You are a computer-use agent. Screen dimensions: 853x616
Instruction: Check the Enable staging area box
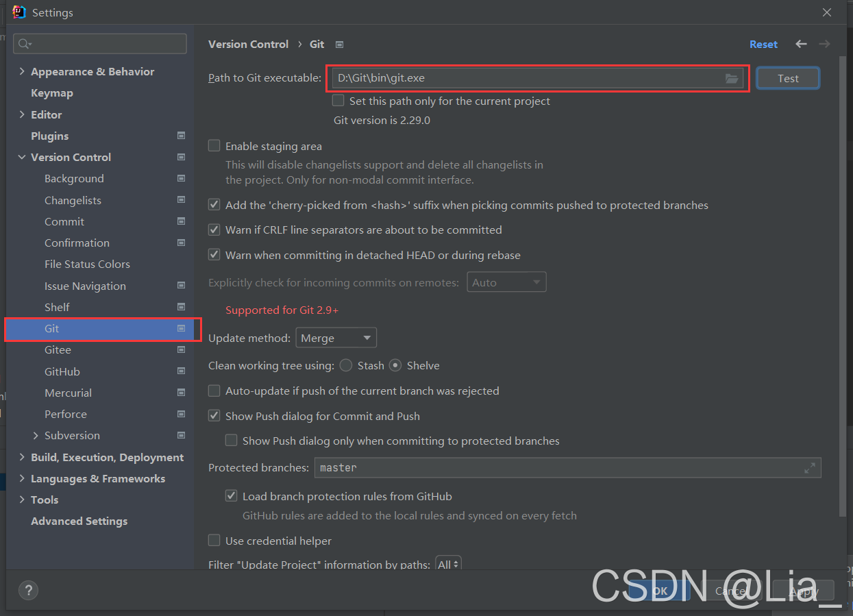coord(214,146)
